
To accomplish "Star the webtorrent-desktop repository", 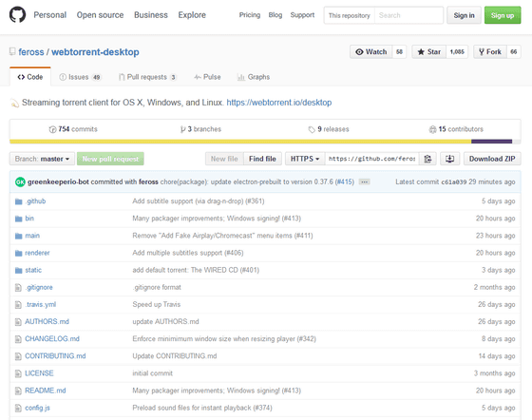I will pos(428,52).
